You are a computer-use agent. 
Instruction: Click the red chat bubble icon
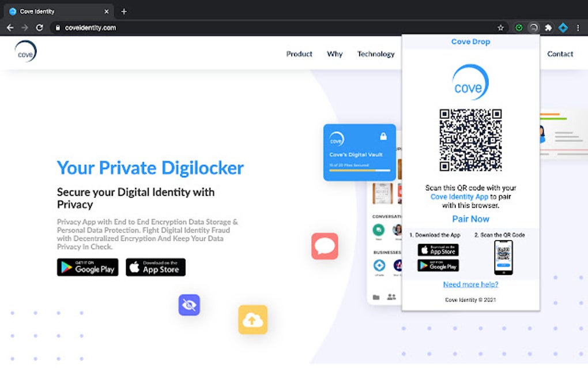[x=325, y=246]
